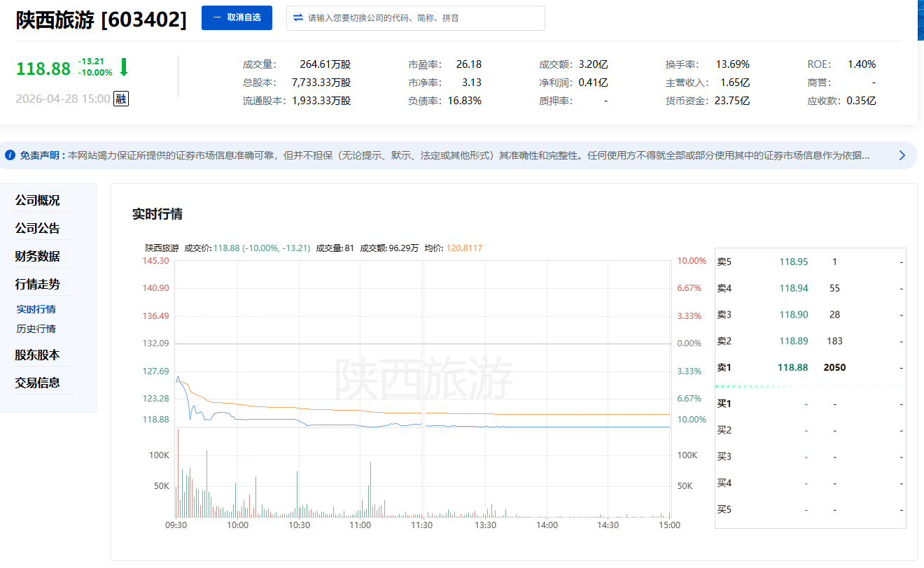Screen dimensions: 924x568
Task: Select 行情走势 in the sidebar
Action: pyautogui.click(x=38, y=285)
